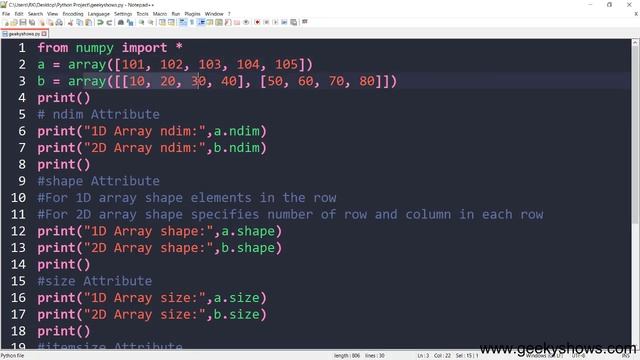The width and height of the screenshot is (640, 360).
Task: Open the Plugins menu
Action: click(x=192, y=14)
